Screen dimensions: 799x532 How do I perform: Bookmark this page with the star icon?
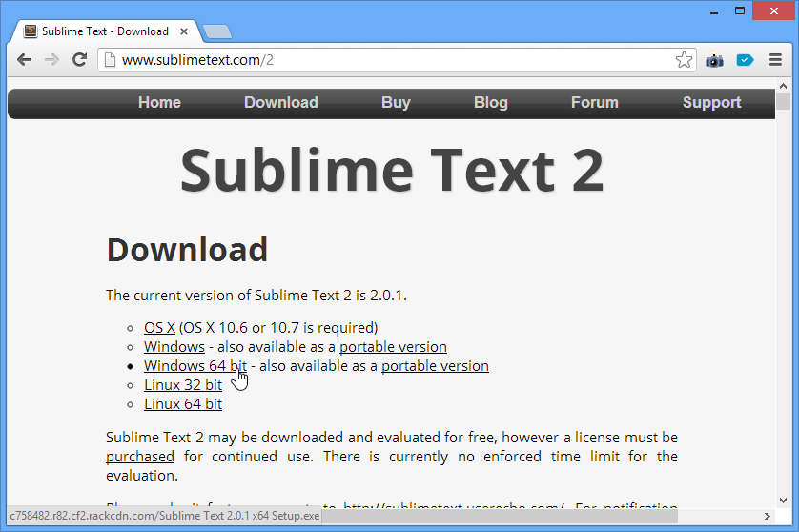click(x=684, y=60)
